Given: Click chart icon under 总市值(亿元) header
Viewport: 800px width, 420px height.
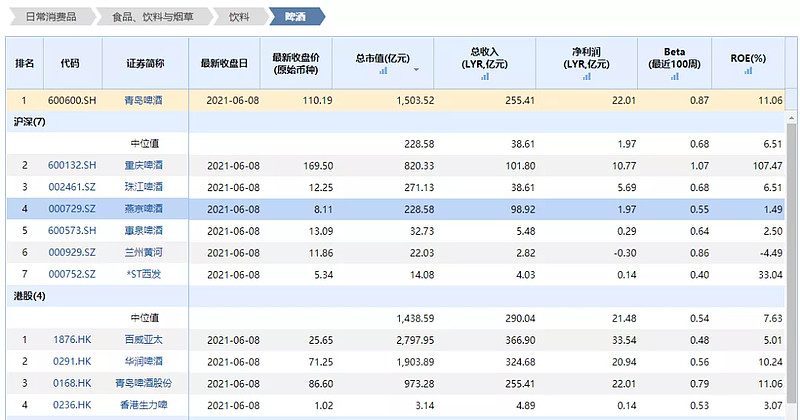Looking at the screenshot, I should (383, 70).
